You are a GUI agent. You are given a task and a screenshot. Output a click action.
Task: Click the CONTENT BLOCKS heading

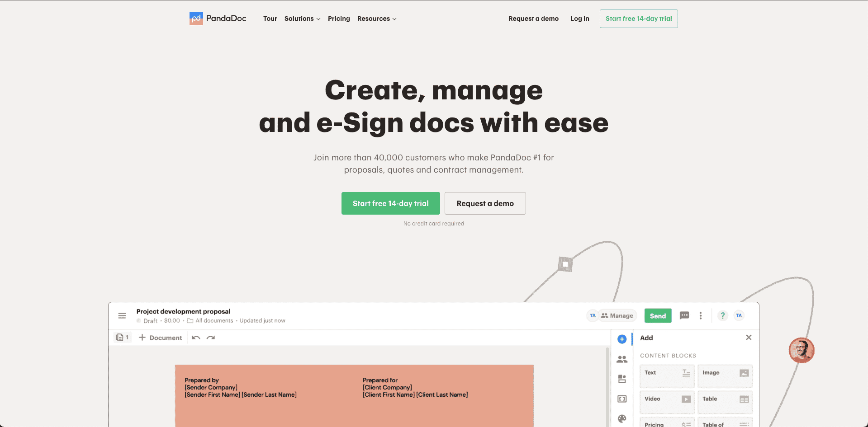(668, 356)
